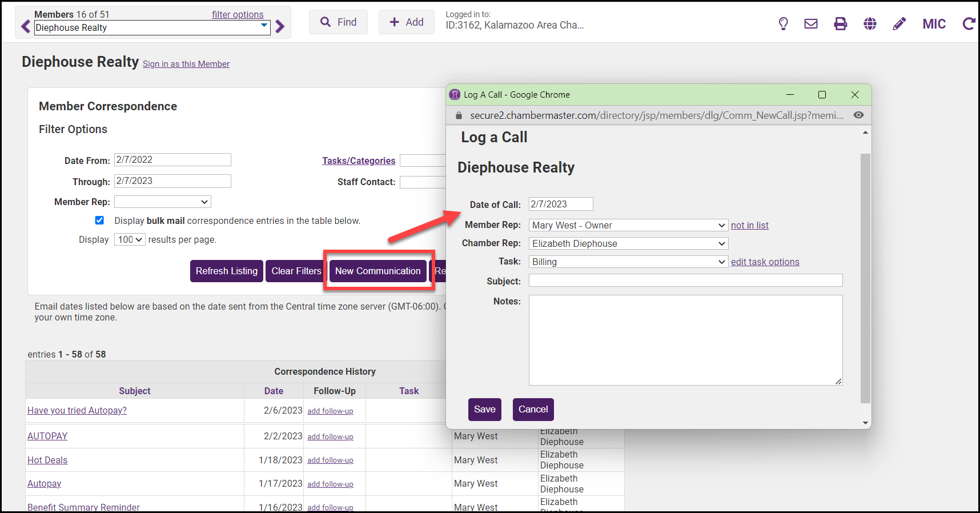This screenshot has height=513, width=980.
Task: Click Save in Log a Call dialog
Action: [x=484, y=410]
